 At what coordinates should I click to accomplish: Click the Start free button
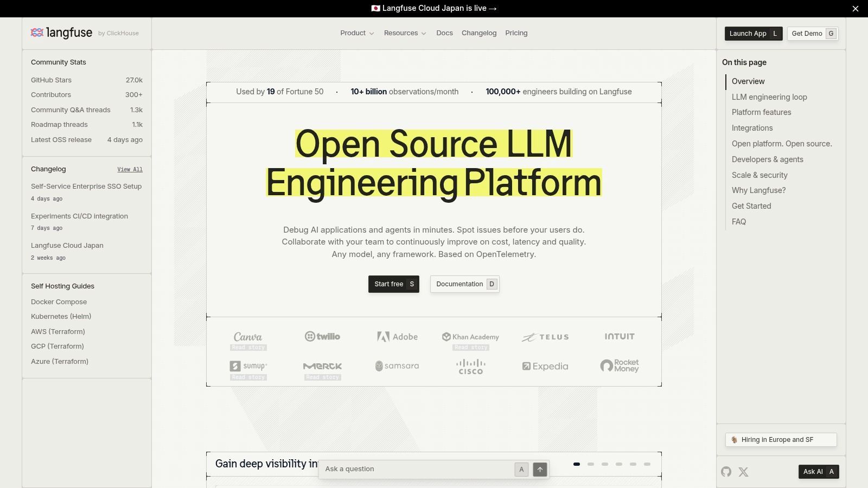click(394, 284)
